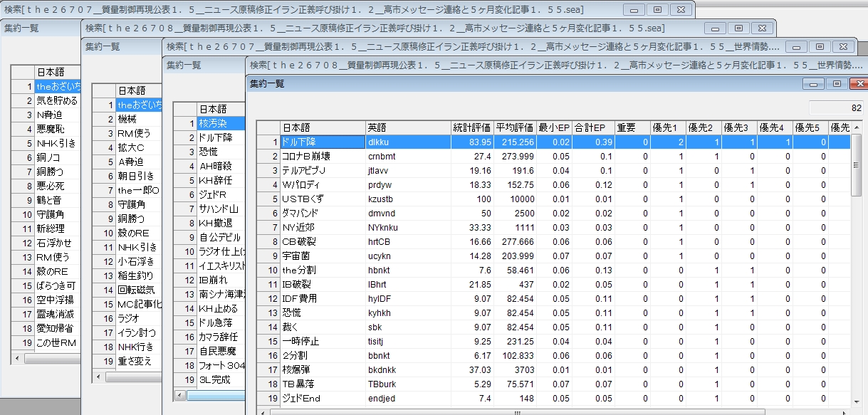Click AH暗殺 in the background list
Image resolution: width=868 pixels, height=415 pixels.
click(x=221, y=166)
